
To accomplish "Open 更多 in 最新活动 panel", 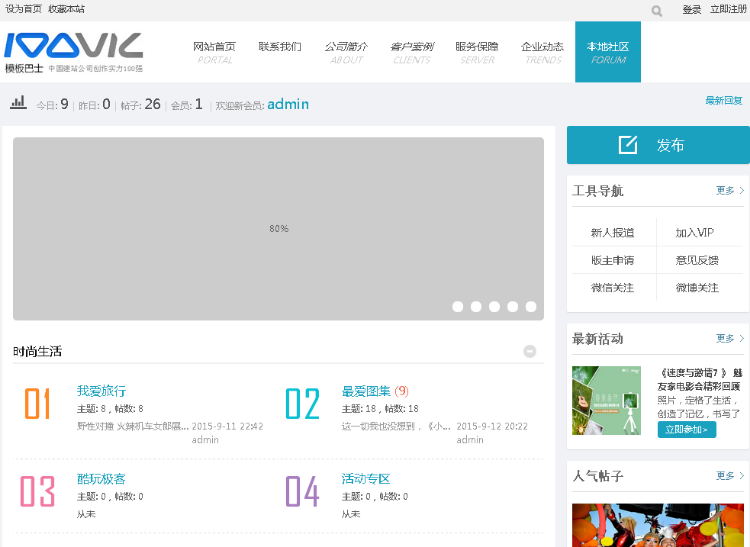I will [730, 339].
